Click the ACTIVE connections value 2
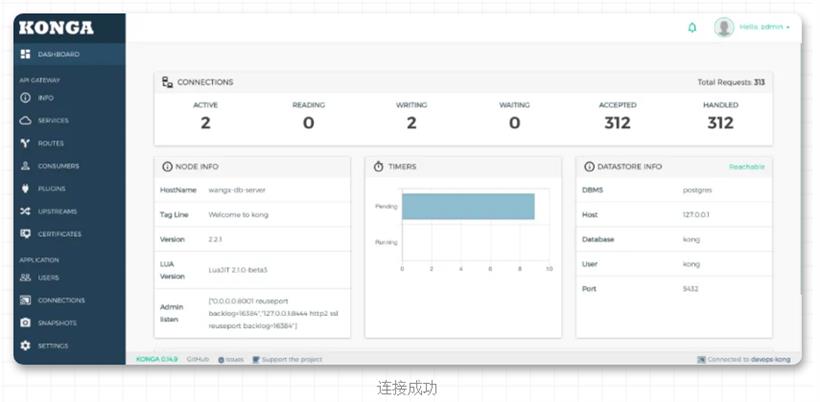This screenshot has width=820, height=402. click(x=206, y=123)
